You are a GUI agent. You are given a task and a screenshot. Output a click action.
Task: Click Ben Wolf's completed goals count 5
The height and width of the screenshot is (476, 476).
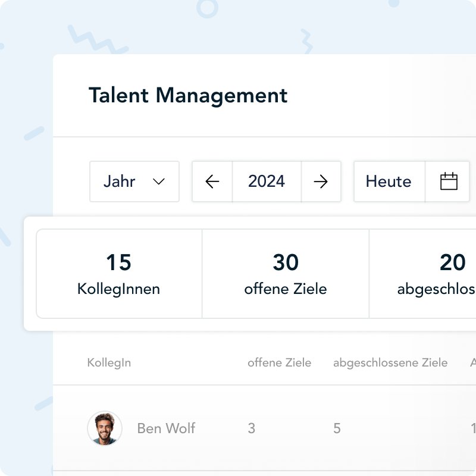(x=337, y=428)
